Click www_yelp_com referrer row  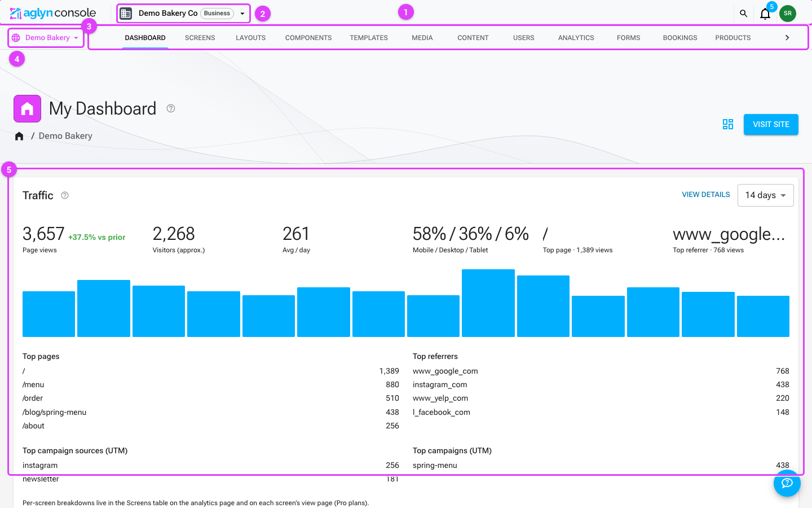click(x=601, y=398)
